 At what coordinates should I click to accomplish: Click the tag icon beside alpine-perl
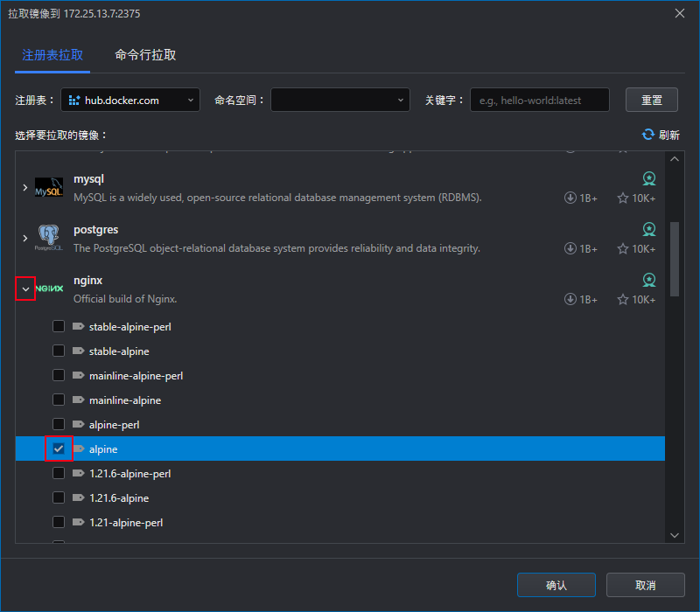[78, 424]
